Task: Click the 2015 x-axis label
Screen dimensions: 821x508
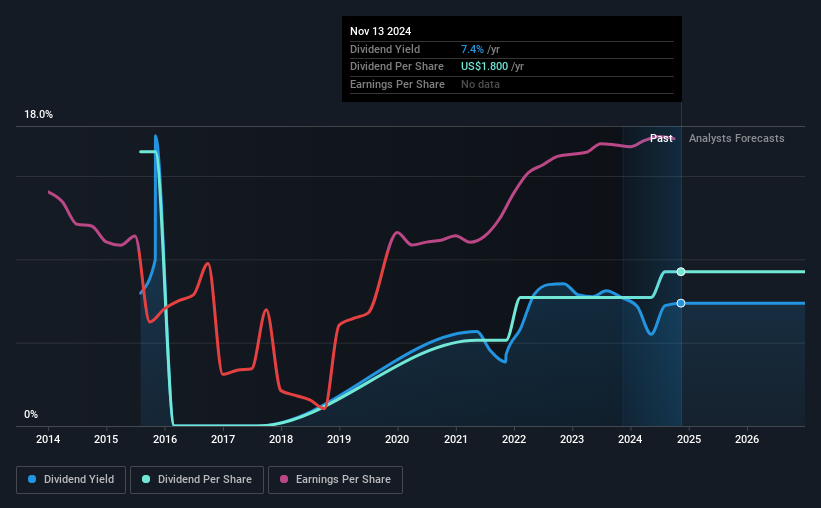Action: coord(106,439)
